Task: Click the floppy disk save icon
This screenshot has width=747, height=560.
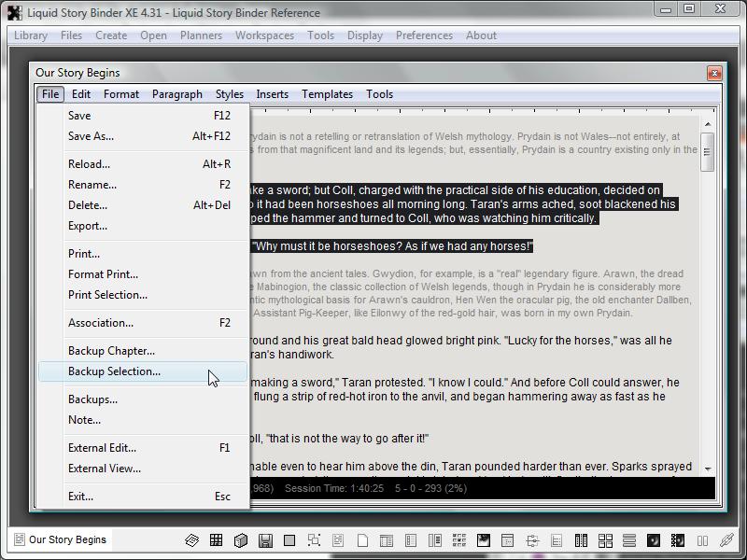Action: click(265, 540)
